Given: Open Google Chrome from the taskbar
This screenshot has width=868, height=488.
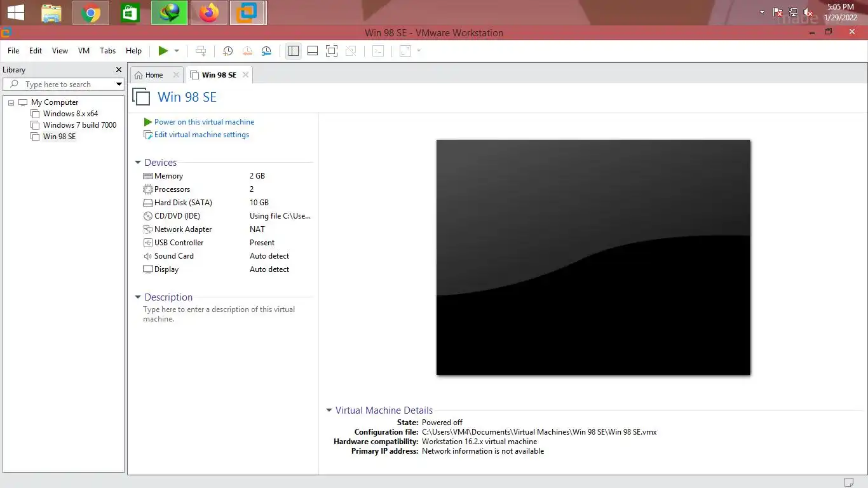Looking at the screenshot, I should coord(91,13).
